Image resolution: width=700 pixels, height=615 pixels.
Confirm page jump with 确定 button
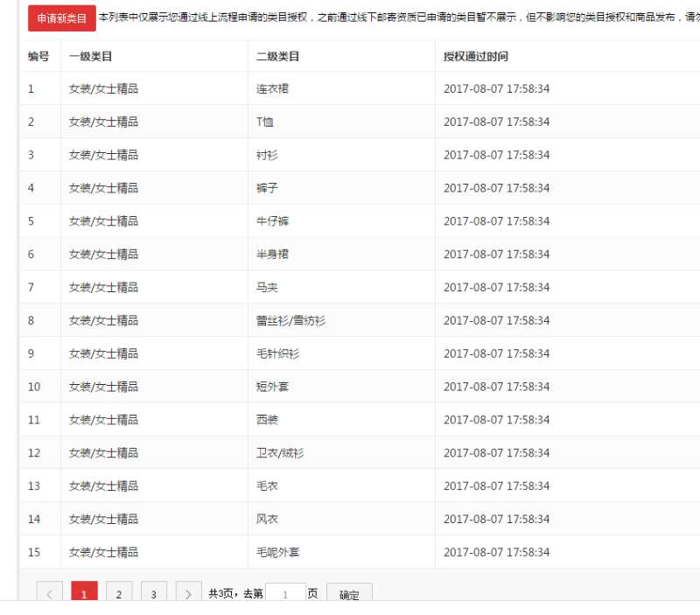pyautogui.click(x=349, y=593)
